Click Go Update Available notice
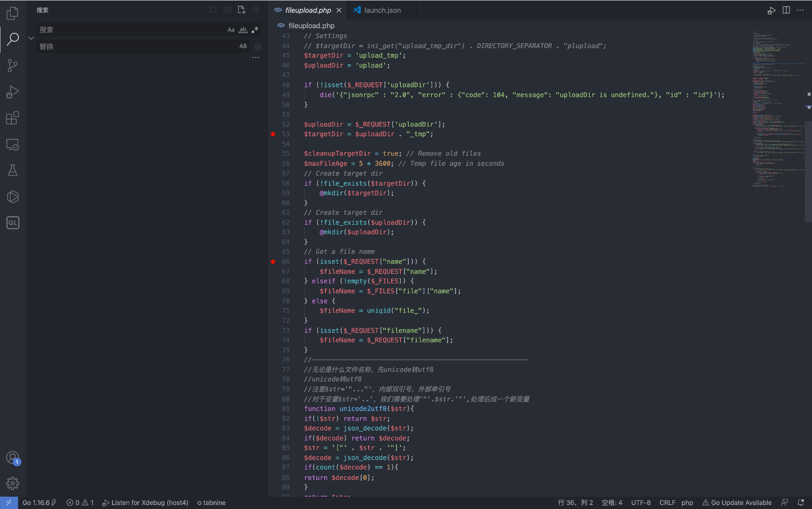 737,502
